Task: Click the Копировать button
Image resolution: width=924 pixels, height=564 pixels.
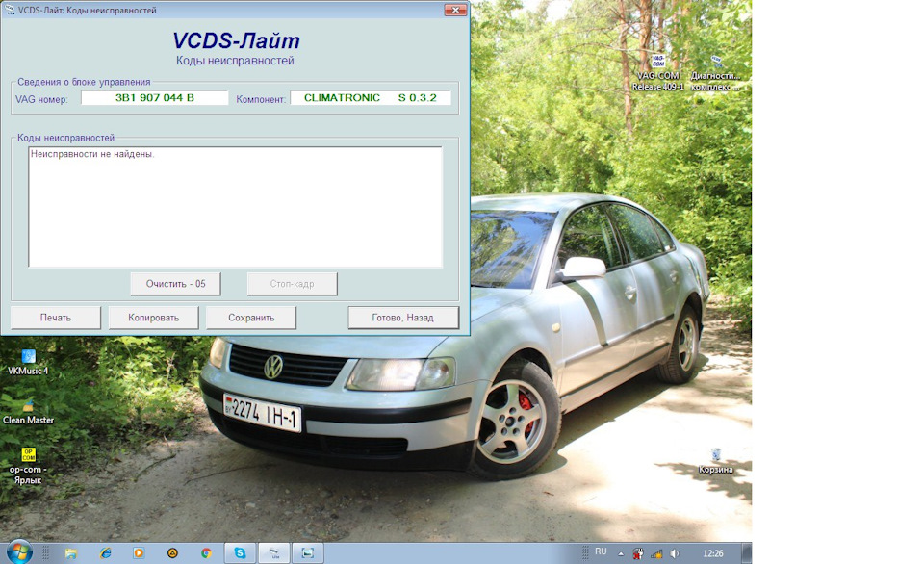Action: pos(153,318)
